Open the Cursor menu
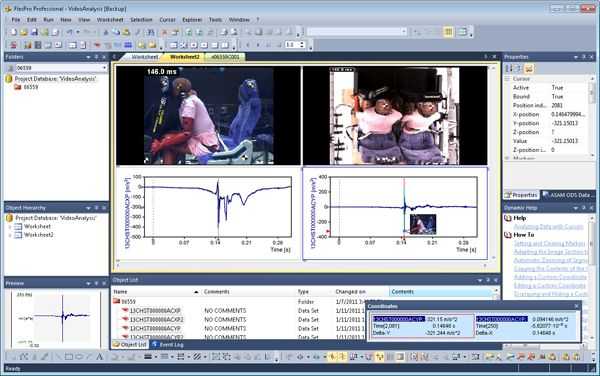 [x=167, y=20]
